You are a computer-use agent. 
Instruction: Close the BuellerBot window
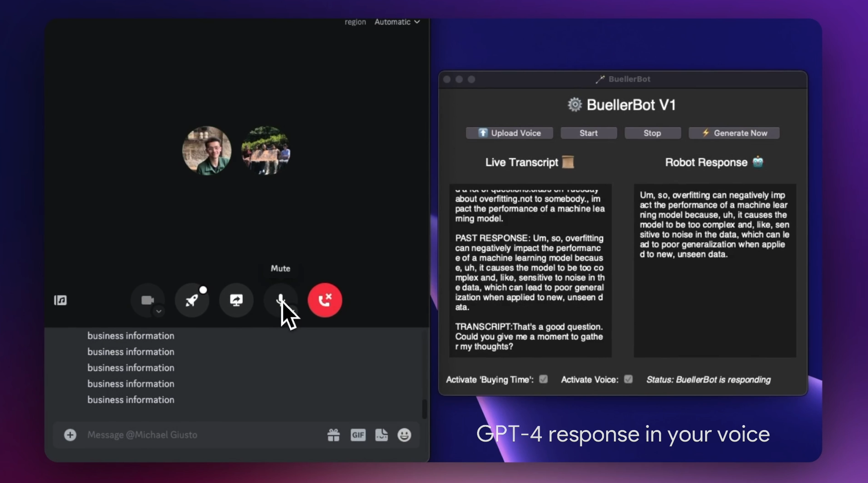pyautogui.click(x=447, y=79)
